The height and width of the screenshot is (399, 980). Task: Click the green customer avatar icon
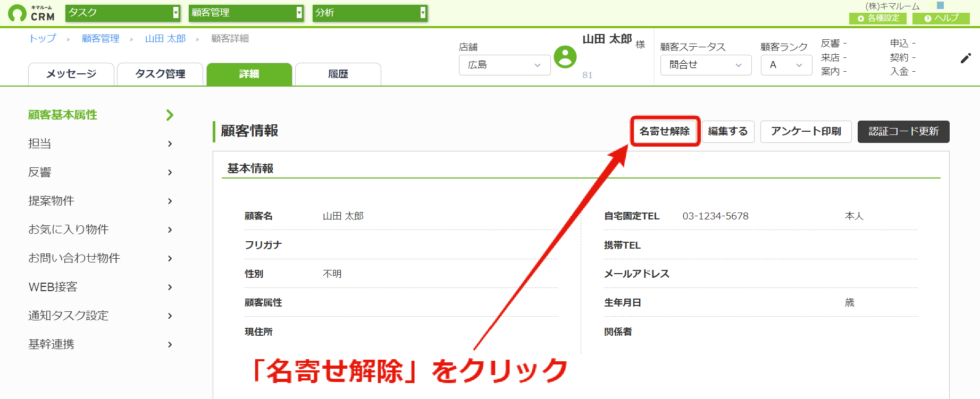click(x=565, y=57)
